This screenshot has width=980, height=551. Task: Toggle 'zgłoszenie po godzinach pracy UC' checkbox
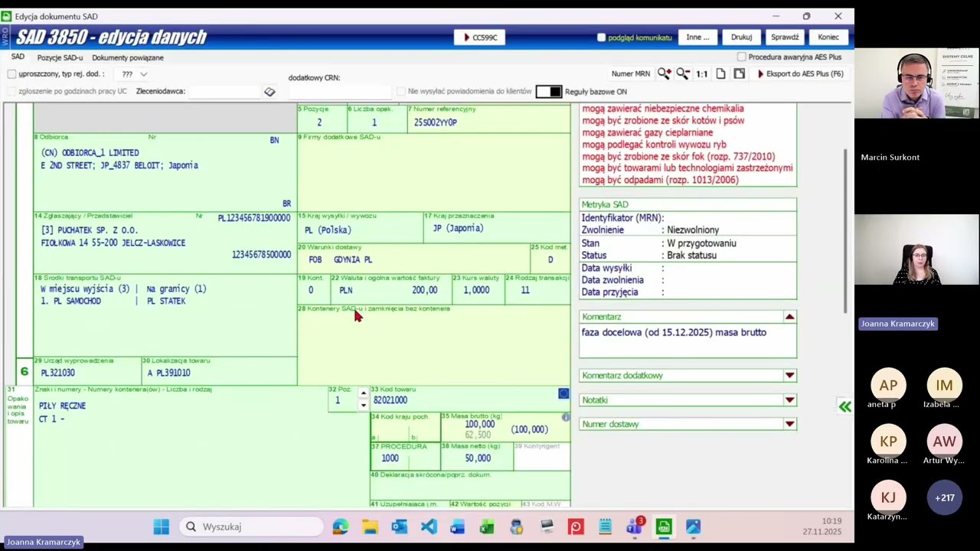click(11, 91)
